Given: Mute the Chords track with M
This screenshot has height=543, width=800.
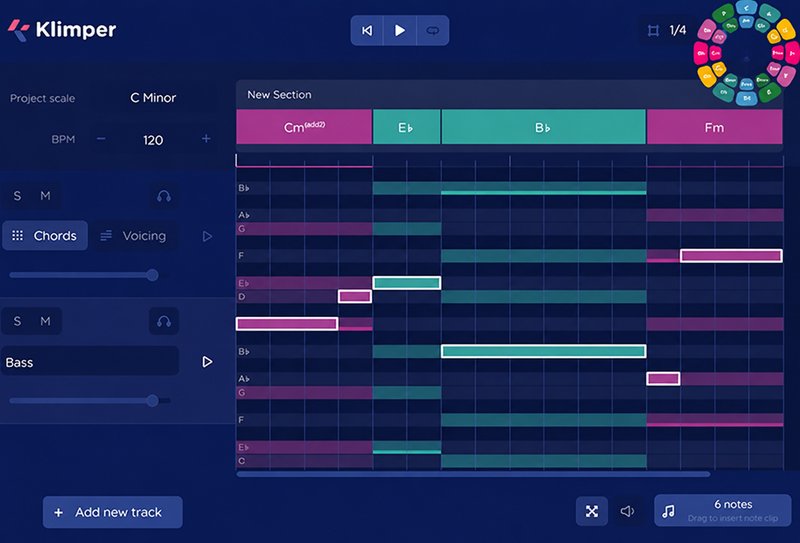Looking at the screenshot, I should pos(45,196).
